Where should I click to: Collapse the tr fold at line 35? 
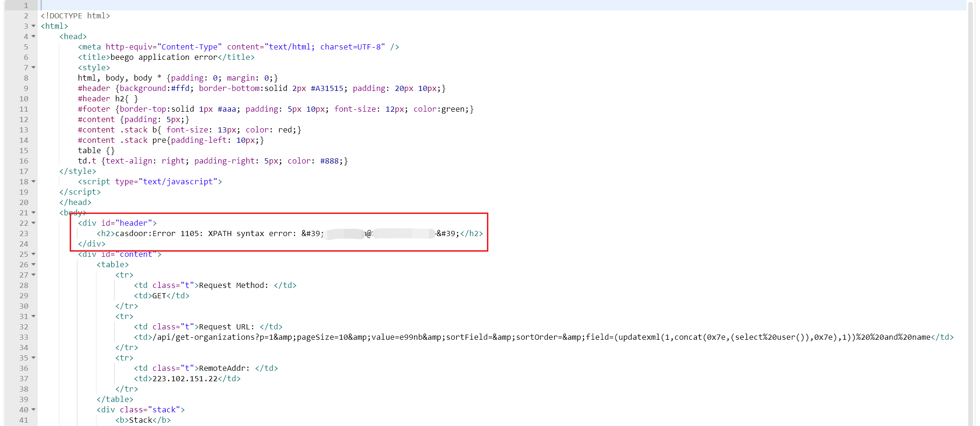tap(33, 358)
